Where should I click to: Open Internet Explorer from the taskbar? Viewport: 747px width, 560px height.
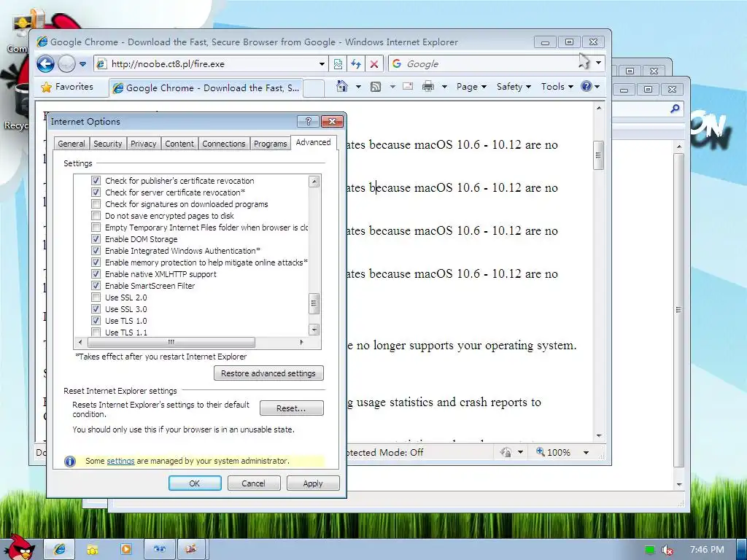tap(60, 549)
